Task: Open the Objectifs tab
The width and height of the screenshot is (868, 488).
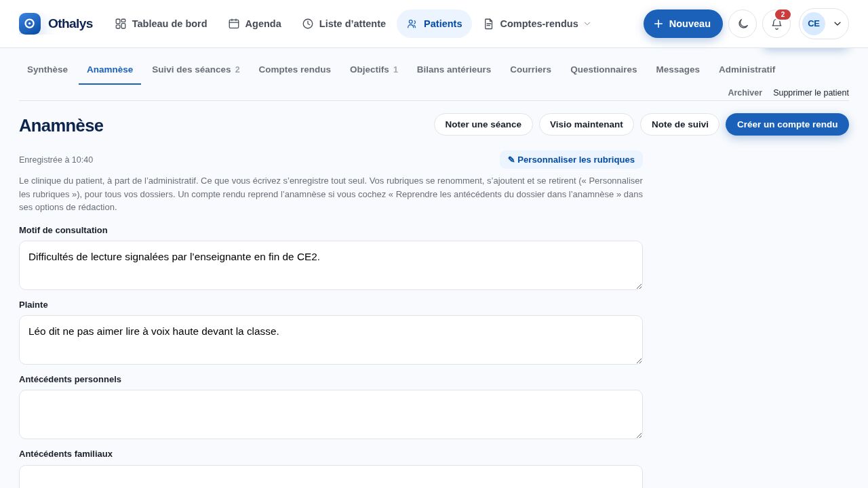Action: tap(374, 70)
